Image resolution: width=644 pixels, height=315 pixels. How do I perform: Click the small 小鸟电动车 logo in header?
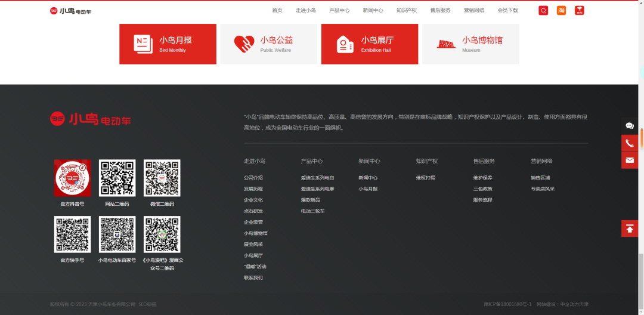70,11
